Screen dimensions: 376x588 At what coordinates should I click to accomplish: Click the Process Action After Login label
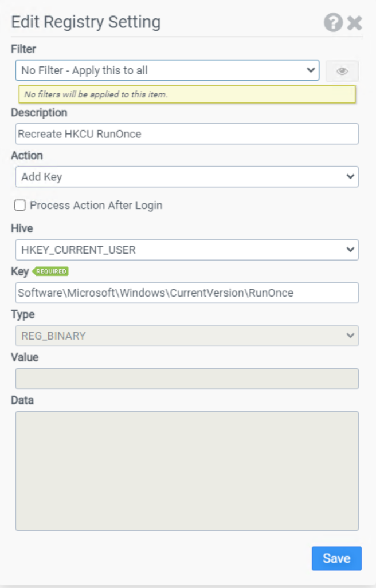(x=96, y=206)
